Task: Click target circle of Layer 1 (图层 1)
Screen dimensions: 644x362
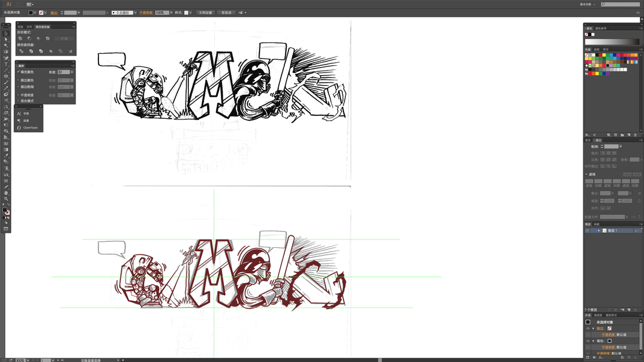Action: pos(636,230)
